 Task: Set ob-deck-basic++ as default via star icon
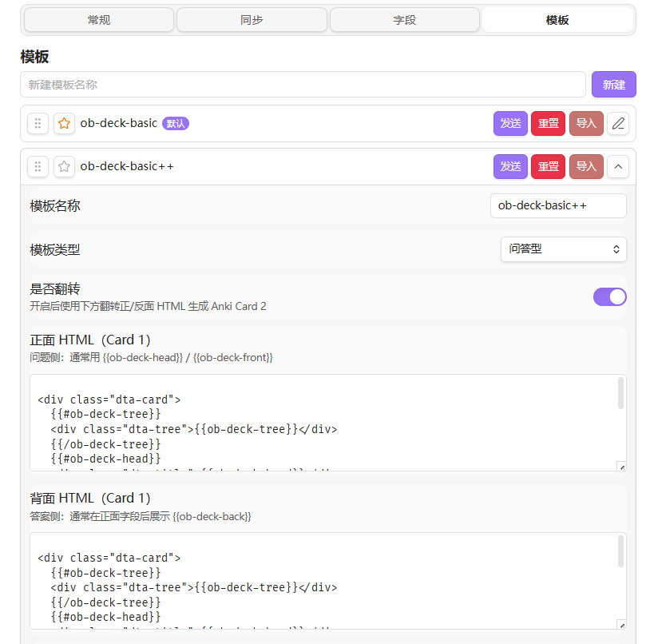click(x=64, y=167)
